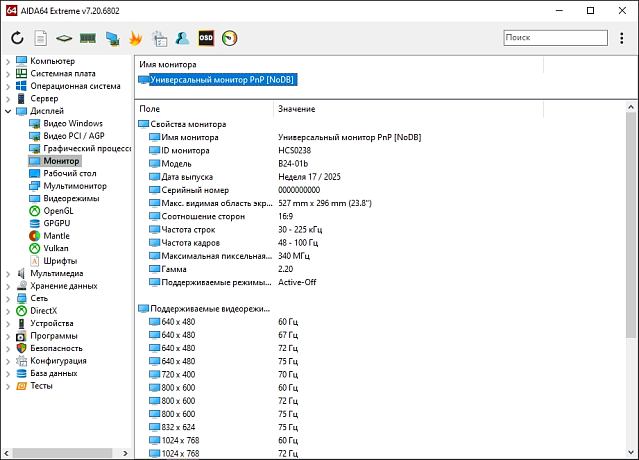Select OpenGL in the sidebar tree
This screenshot has width=639, height=460.
(x=58, y=211)
